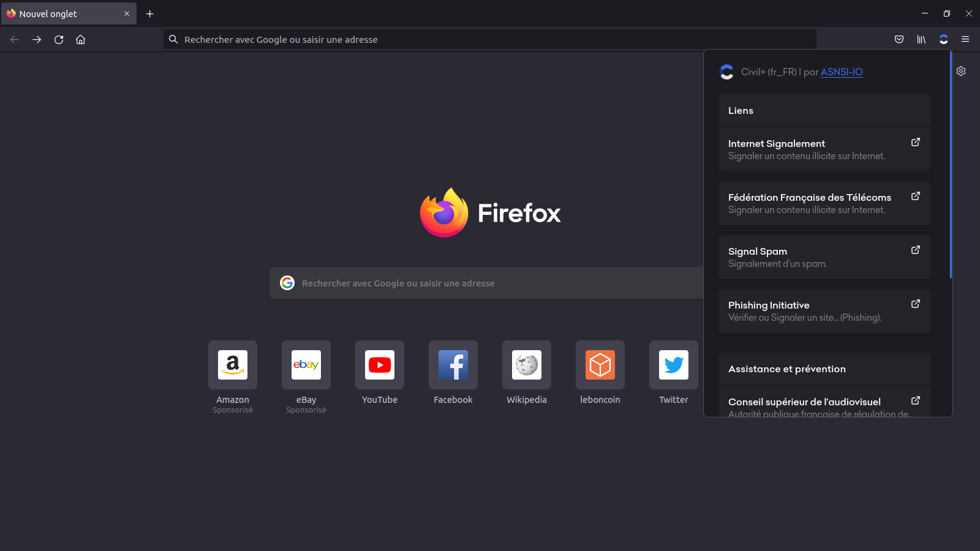The image size is (980, 551).
Task: Click external-link icon for Phishing Initiative
Action: (x=916, y=304)
